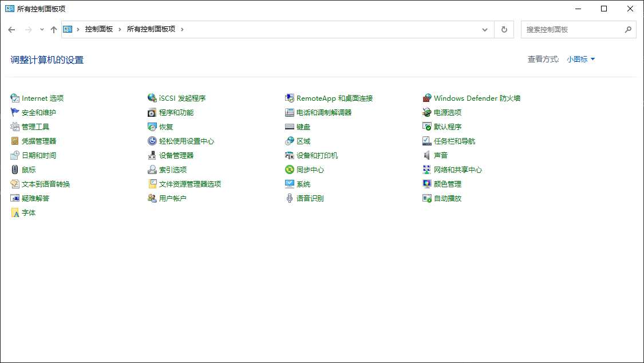
Task: Open the 设备管理器 icon
Action: pos(152,156)
